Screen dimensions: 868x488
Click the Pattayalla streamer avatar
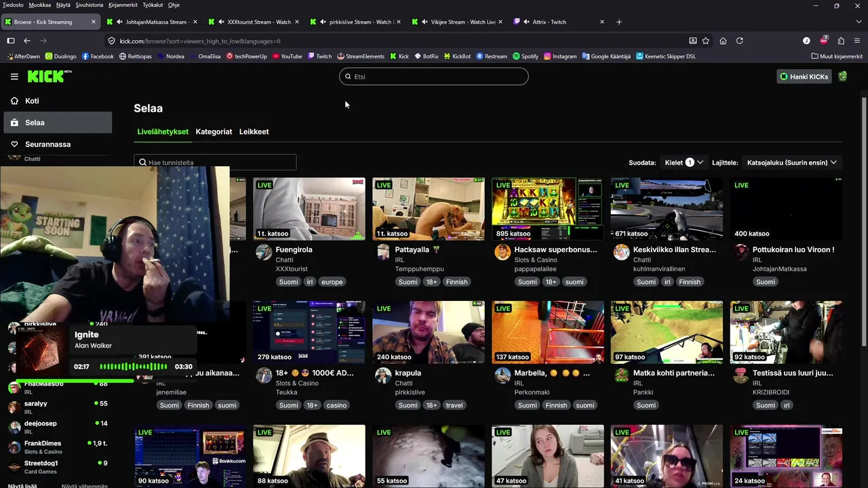click(x=383, y=253)
